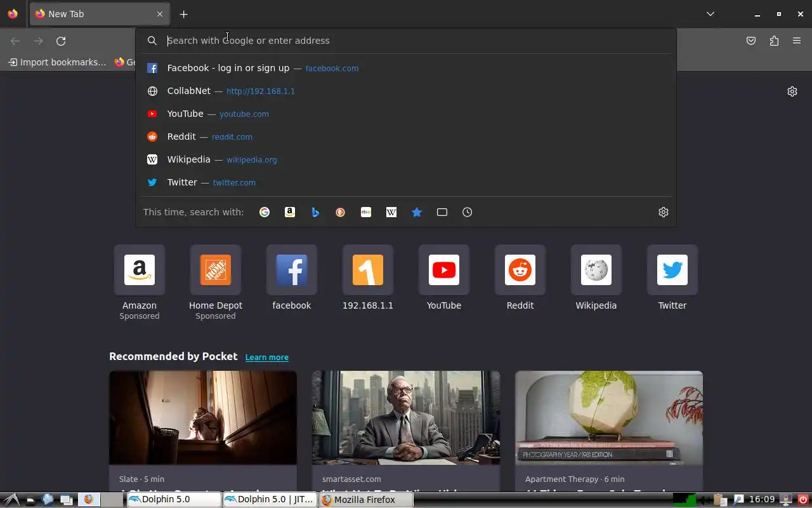The width and height of the screenshot is (812, 508).
Task: Search with Wikipedia engine icon
Action: tap(391, 212)
